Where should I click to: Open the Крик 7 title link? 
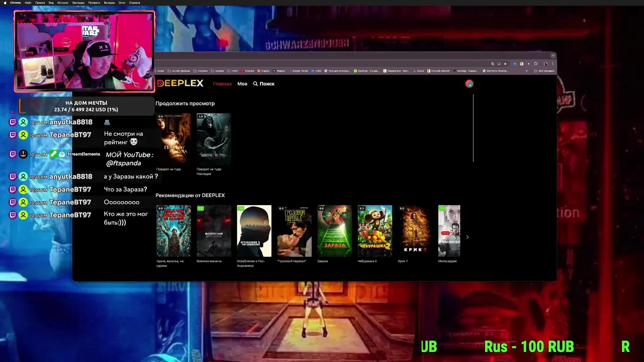point(403,261)
